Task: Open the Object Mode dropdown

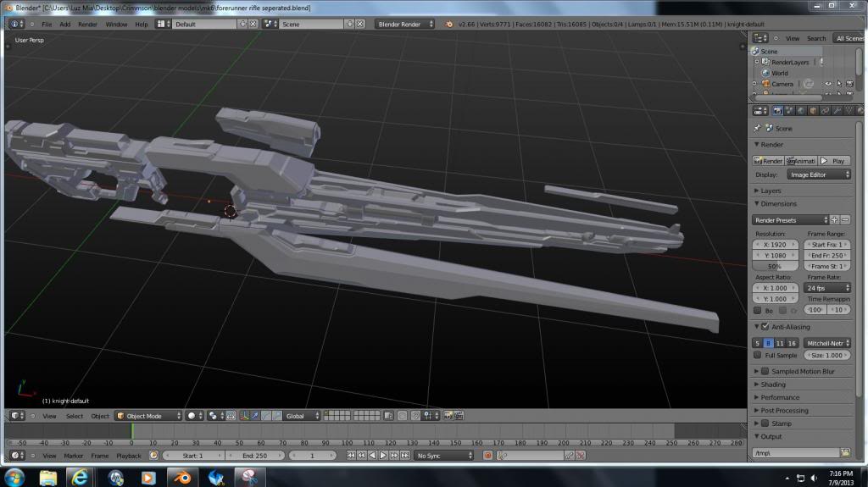Action: click(x=148, y=416)
